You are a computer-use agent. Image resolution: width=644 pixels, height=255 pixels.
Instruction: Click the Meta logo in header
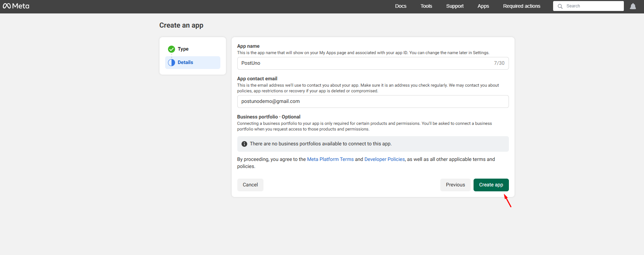[16, 6]
